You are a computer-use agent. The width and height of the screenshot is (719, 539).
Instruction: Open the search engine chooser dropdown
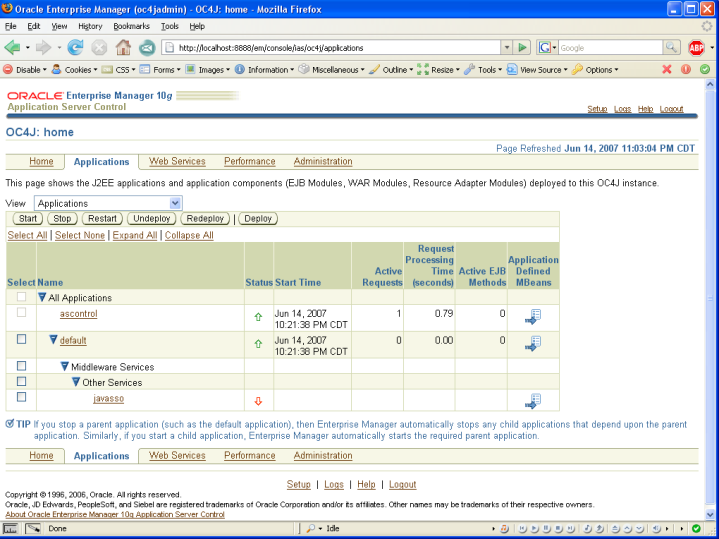point(548,47)
